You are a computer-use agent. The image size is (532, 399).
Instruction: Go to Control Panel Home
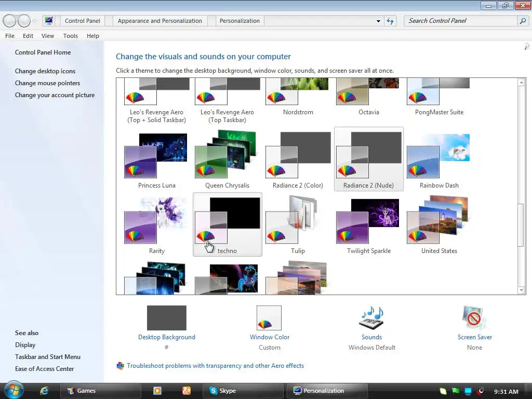point(43,52)
